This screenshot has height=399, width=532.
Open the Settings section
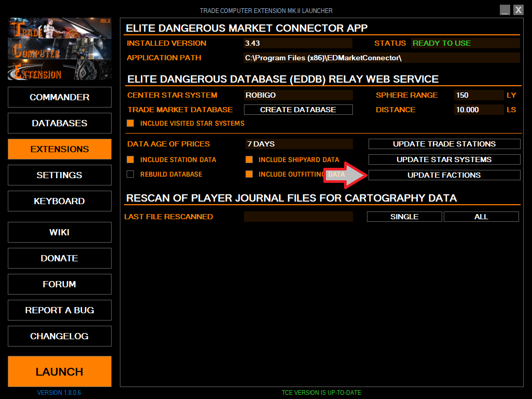59,175
